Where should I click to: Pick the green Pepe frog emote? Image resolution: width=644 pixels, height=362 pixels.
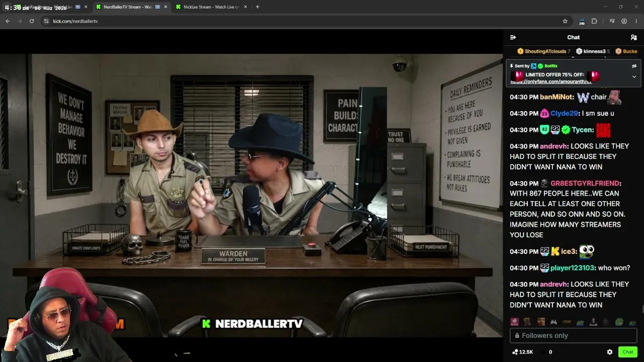(x=619, y=322)
